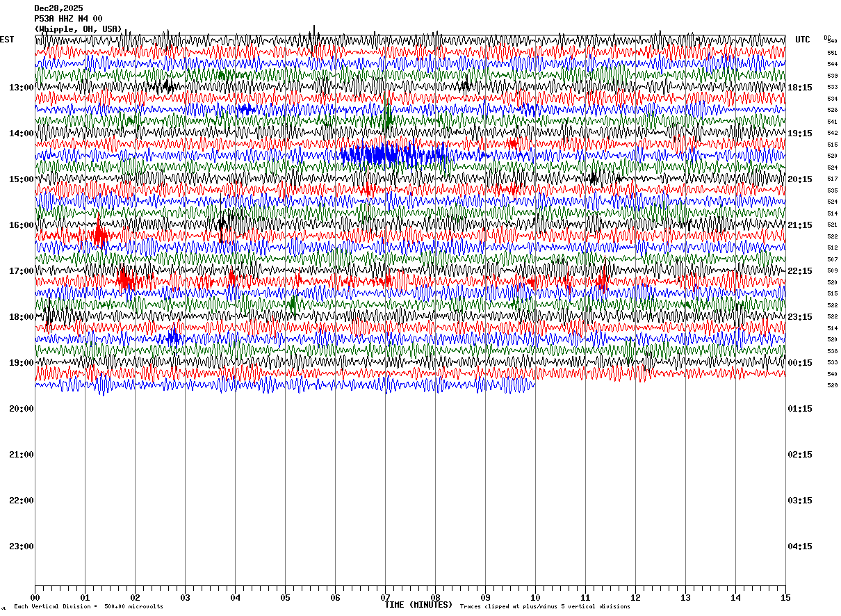This screenshot has width=841, height=616.
Task: Click minute tick label 04 on time axis
Action: click(235, 597)
